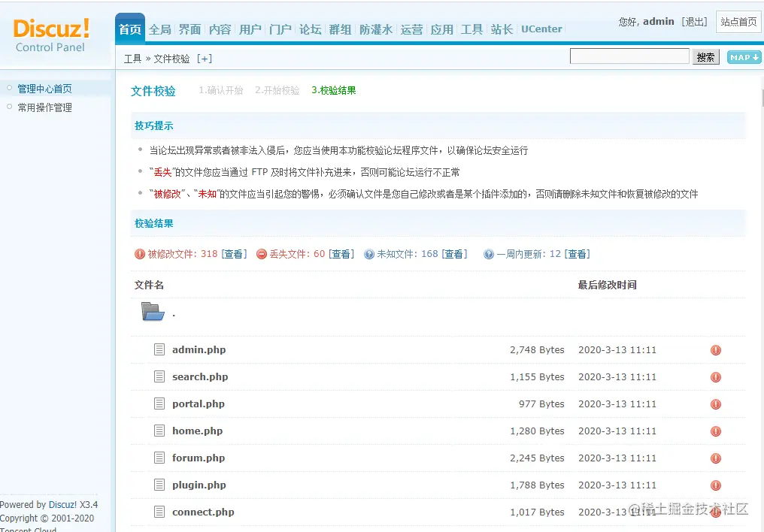
Task: Focus the search input field
Action: 629,56
